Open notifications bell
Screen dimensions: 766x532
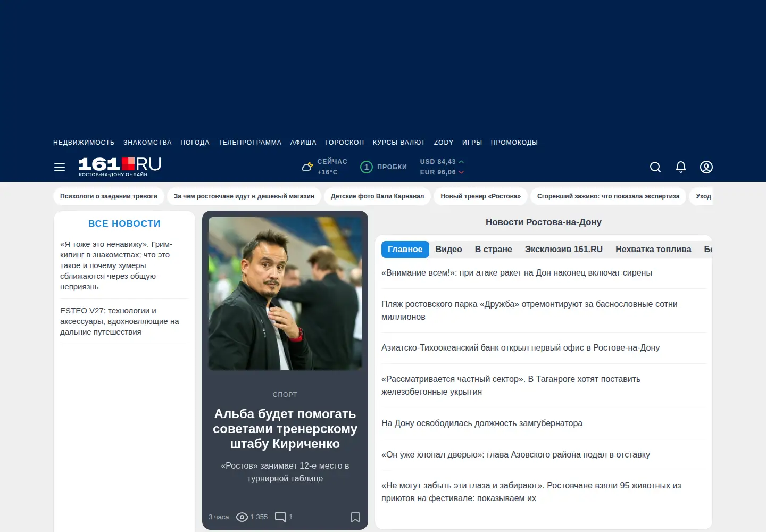tap(681, 167)
